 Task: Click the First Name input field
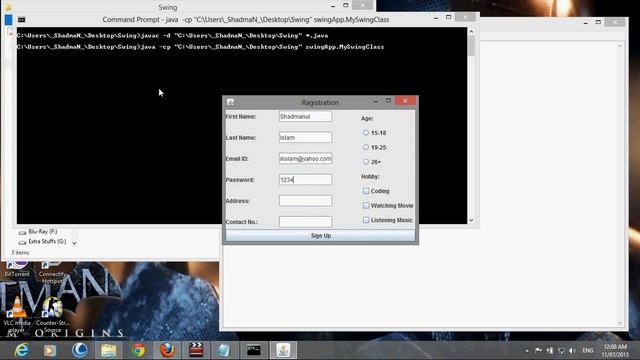tap(305, 116)
